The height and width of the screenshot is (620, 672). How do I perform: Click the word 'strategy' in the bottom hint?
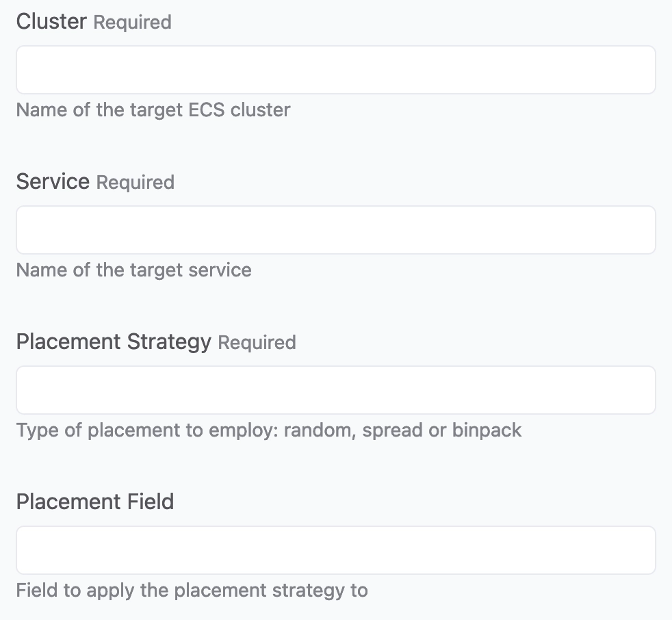pos(309,591)
